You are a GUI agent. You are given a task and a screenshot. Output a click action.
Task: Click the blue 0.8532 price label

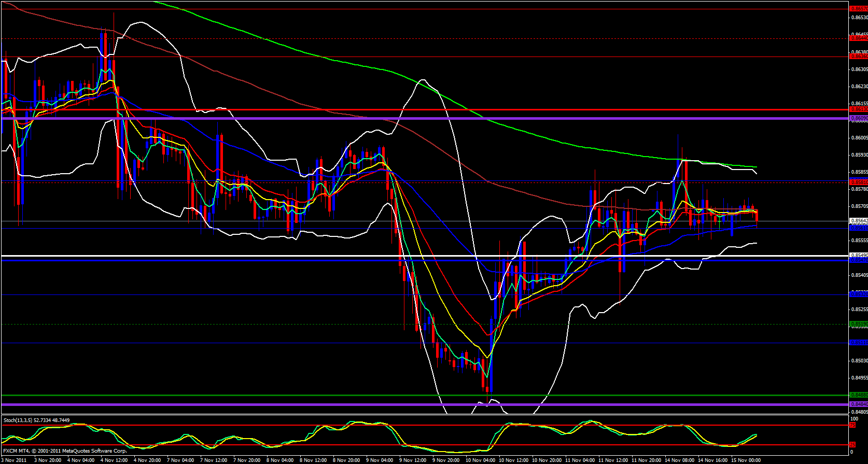[x=858, y=294]
